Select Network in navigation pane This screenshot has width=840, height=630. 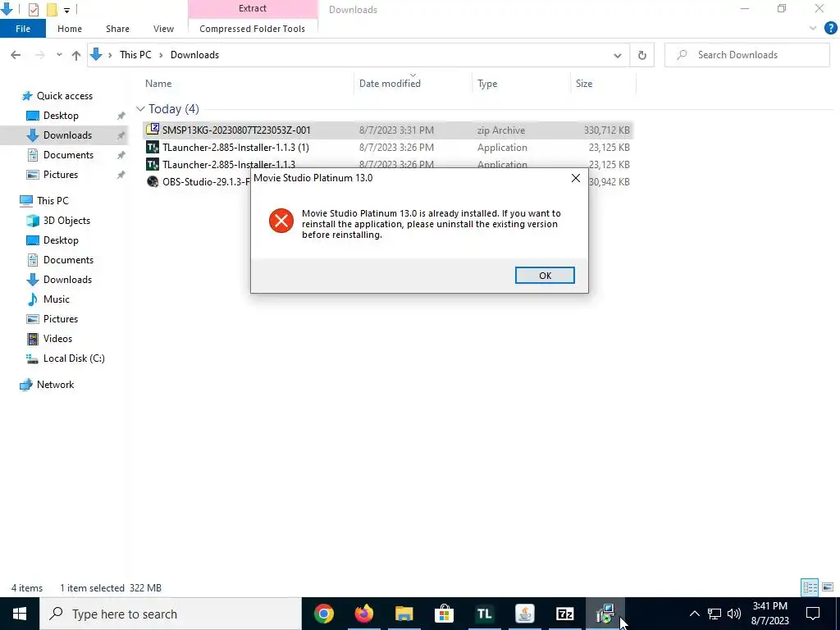click(55, 385)
